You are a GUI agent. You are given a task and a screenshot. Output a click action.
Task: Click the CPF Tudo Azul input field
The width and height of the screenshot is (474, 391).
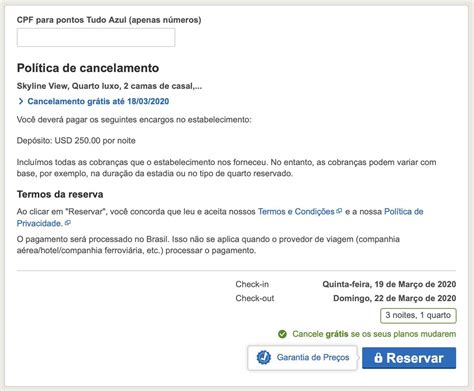pyautogui.click(x=96, y=37)
